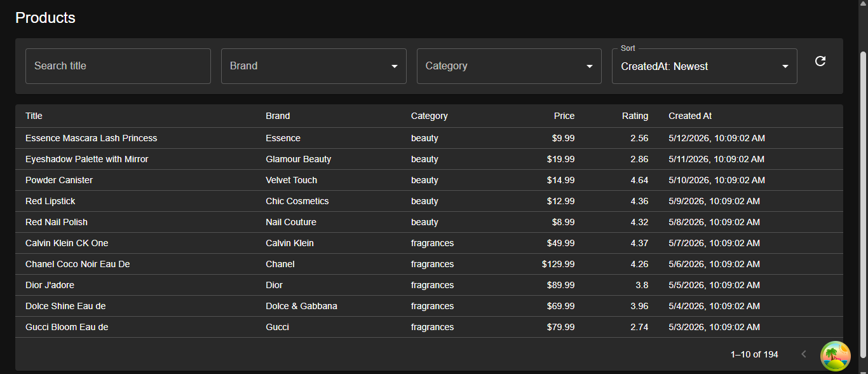Click the 4.64 rating value
Image resolution: width=868 pixels, height=374 pixels.
tap(639, 180)
